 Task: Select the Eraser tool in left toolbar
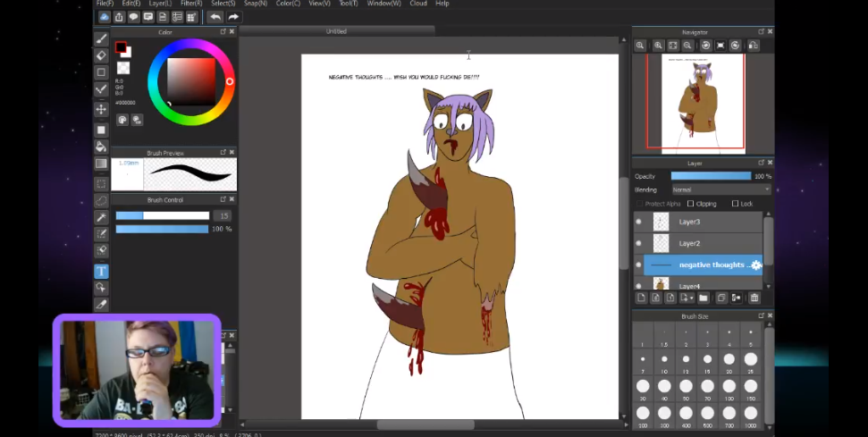coord(101,55)
